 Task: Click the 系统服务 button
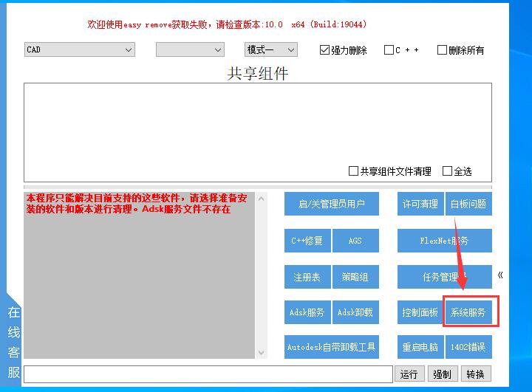coord(468,312)
